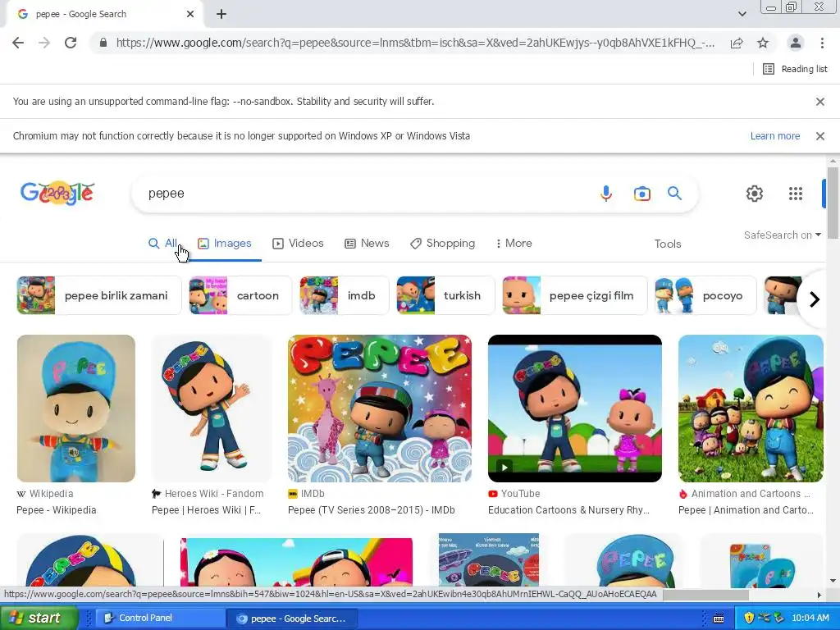Open Pepee Heroes Wiki Fandom link
The image size is (840, 630).
[207, 510]
